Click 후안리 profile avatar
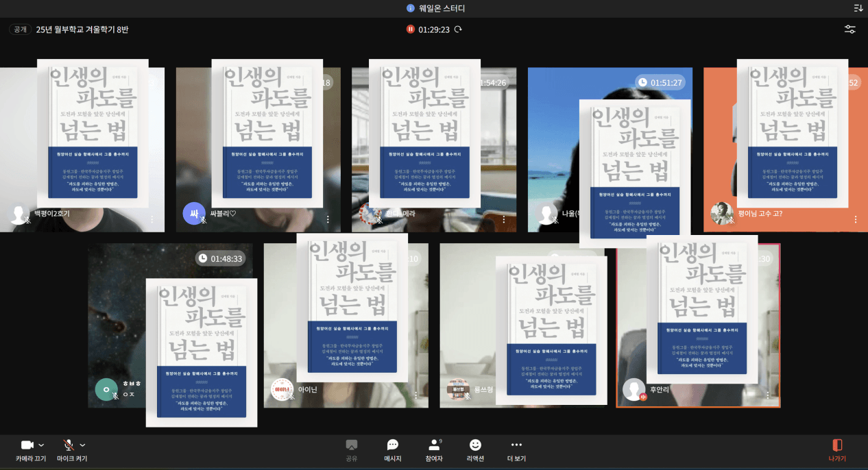The height and width of the screenshot is (470, 868). (634, 389)
